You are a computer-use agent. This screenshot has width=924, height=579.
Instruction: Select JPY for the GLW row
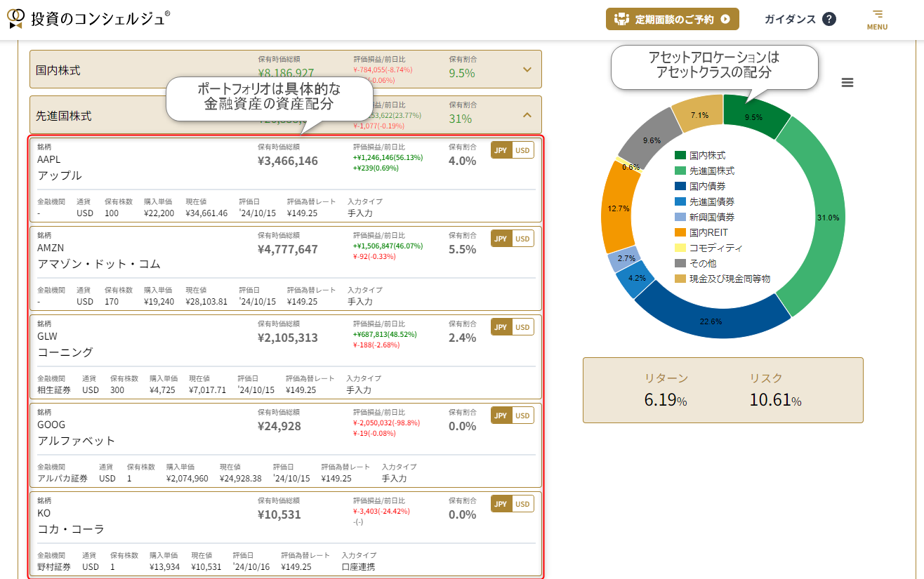(x=501, y=327)
